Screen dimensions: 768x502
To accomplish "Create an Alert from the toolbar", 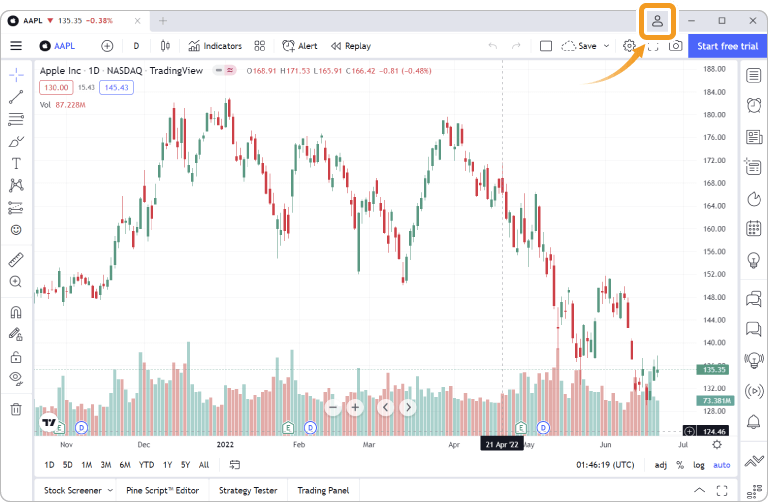I will tap(300, 46).
